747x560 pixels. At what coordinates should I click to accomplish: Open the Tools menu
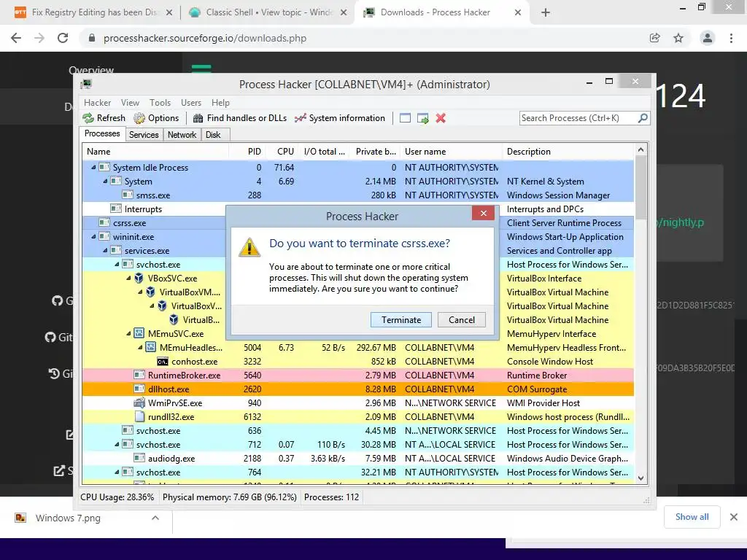(x=160, y=102)
